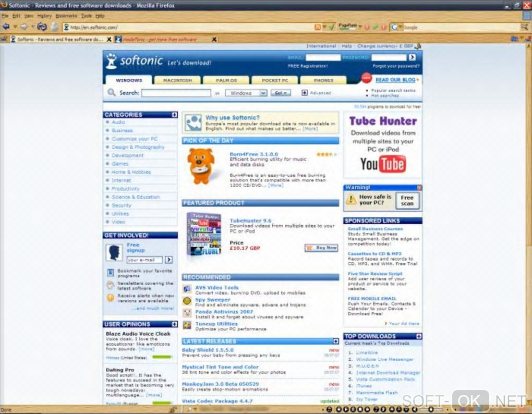Click the newsletters icon in Get Involved
532x414 pixels.
point(110,285)
